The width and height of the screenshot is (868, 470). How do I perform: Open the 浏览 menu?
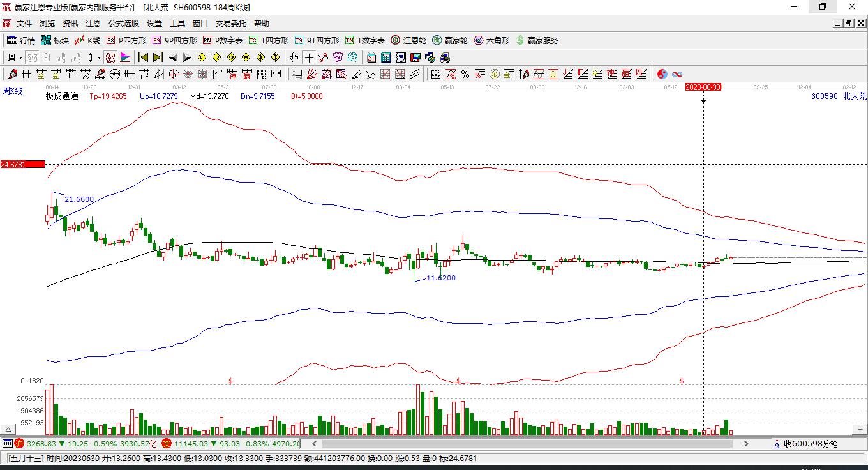pos(47,24)
